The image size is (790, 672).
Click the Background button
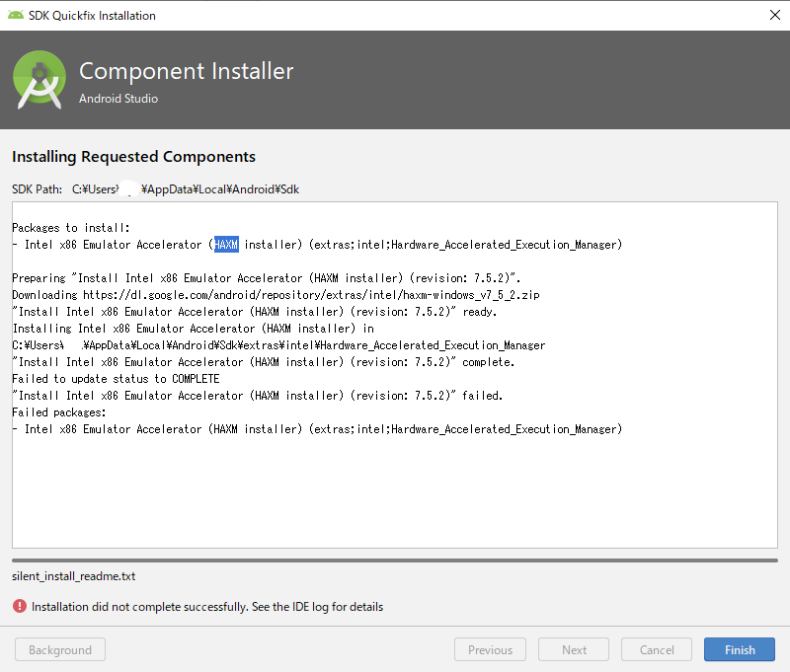coord(60,650)
